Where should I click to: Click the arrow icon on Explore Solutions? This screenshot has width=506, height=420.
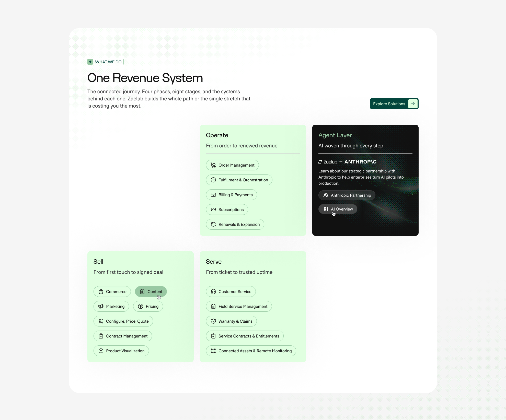(x=413, y=104)
